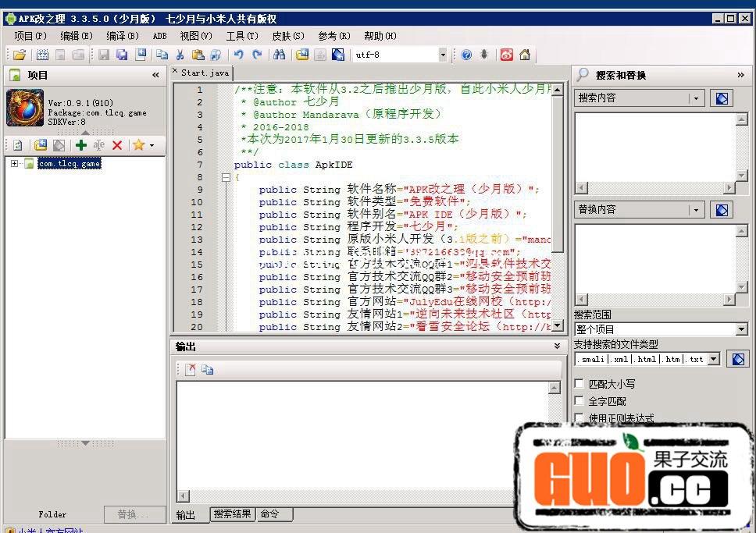Click the binoculars find icon
This screenshot has width=756, height=533.
[279, 55]
